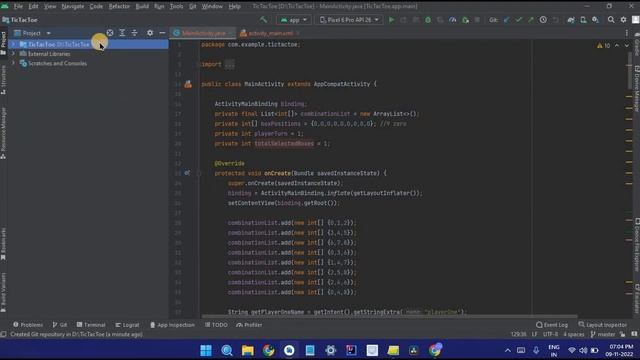Open the Pixel 6 Pro API 26 device dropdown
The image size is (640, 360).
click(x=349, y=20)
